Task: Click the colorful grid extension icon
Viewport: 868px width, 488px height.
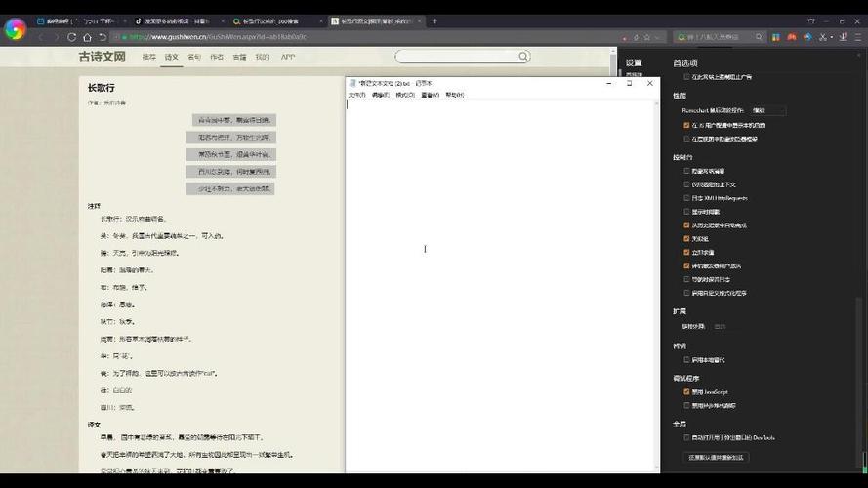Action: tap(776, 37)
